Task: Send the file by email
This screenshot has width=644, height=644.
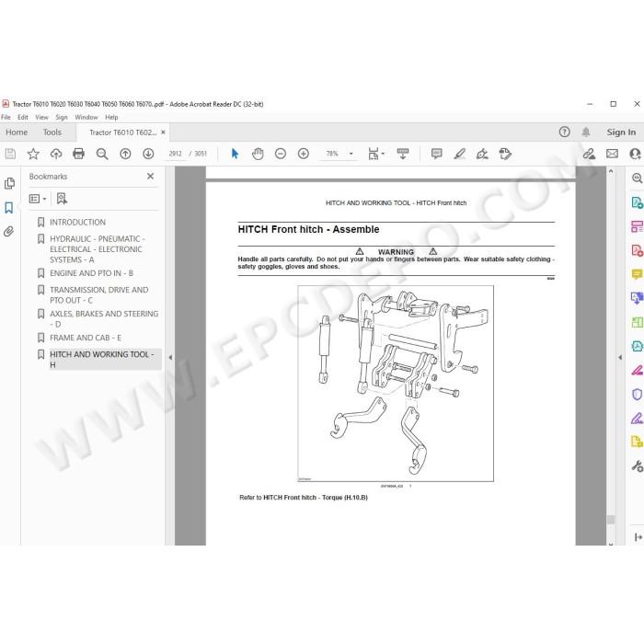Action: pyautogui.click(x=612, y=154)
